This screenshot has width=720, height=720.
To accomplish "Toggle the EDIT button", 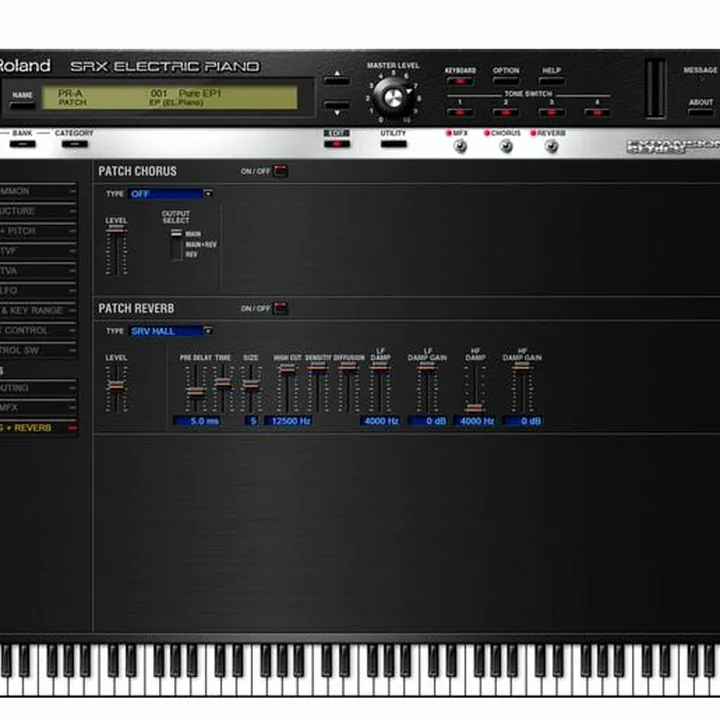I will (337, 144).
